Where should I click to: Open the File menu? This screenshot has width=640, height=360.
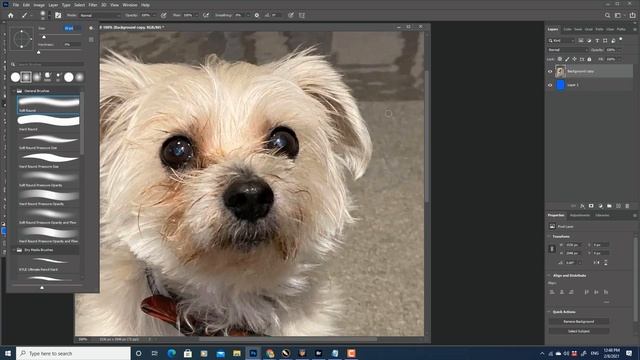click(16, 5)
